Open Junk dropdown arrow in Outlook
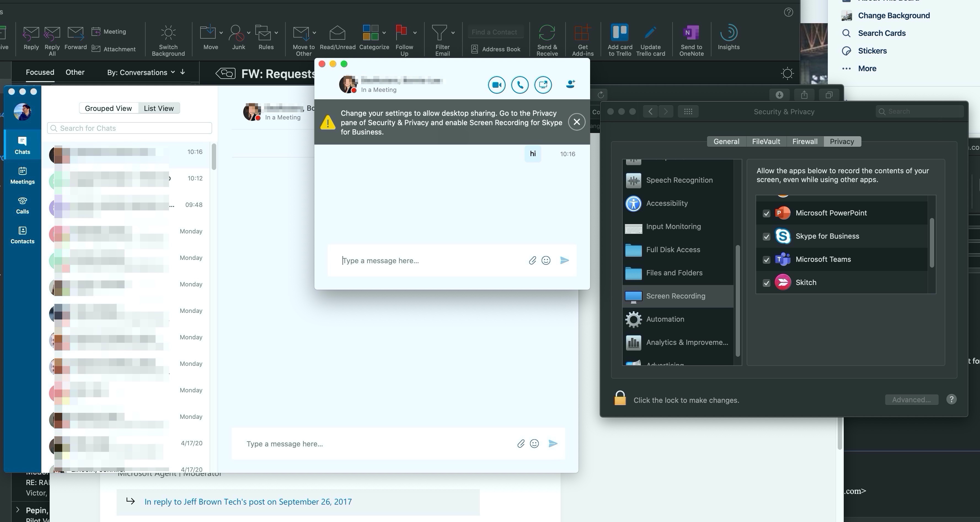The image size is (980, 522). [248, 33]
